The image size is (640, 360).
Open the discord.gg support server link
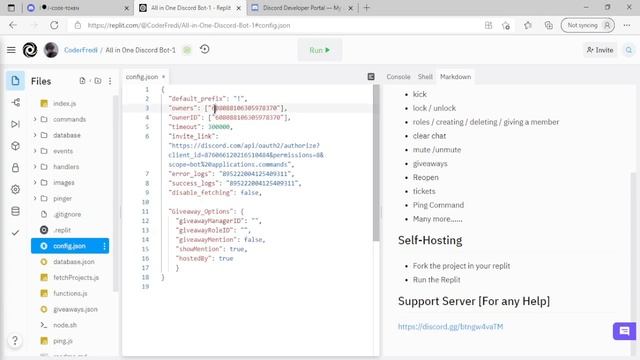point(451,327)
